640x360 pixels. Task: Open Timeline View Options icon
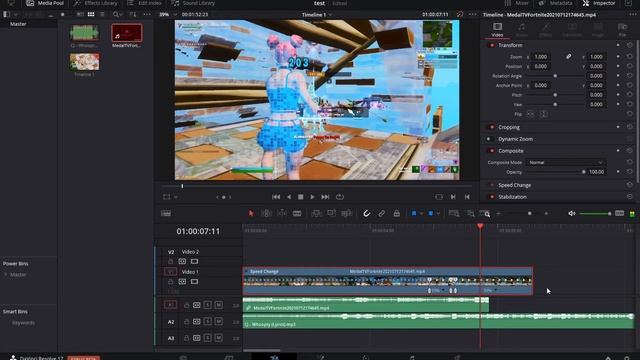(x=166, y=213)
